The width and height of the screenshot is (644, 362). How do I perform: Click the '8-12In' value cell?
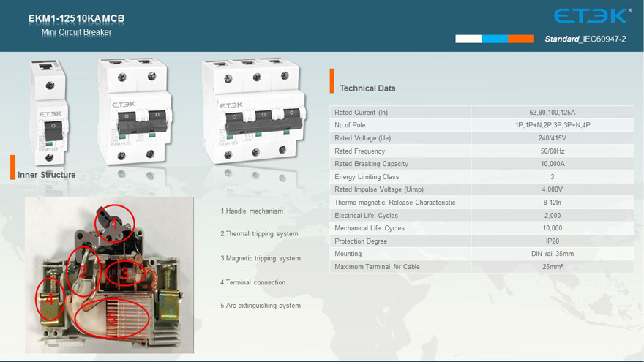pos(553,203)
